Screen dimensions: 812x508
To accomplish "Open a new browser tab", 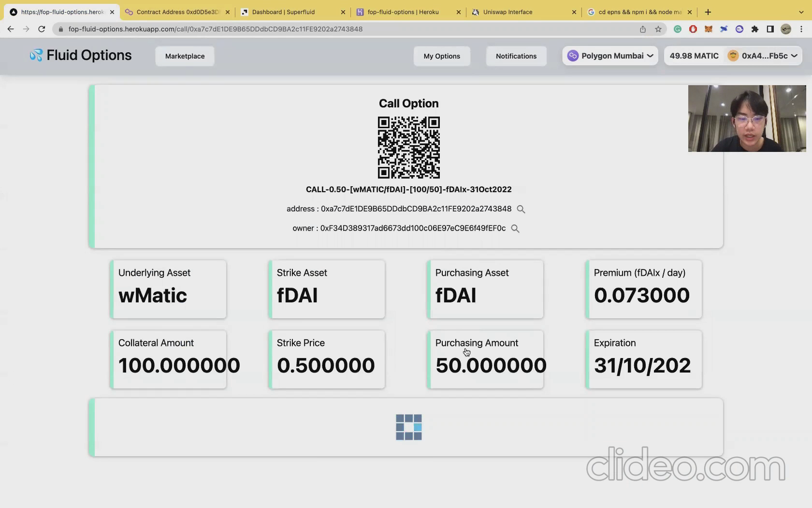I will pos(708,12).
